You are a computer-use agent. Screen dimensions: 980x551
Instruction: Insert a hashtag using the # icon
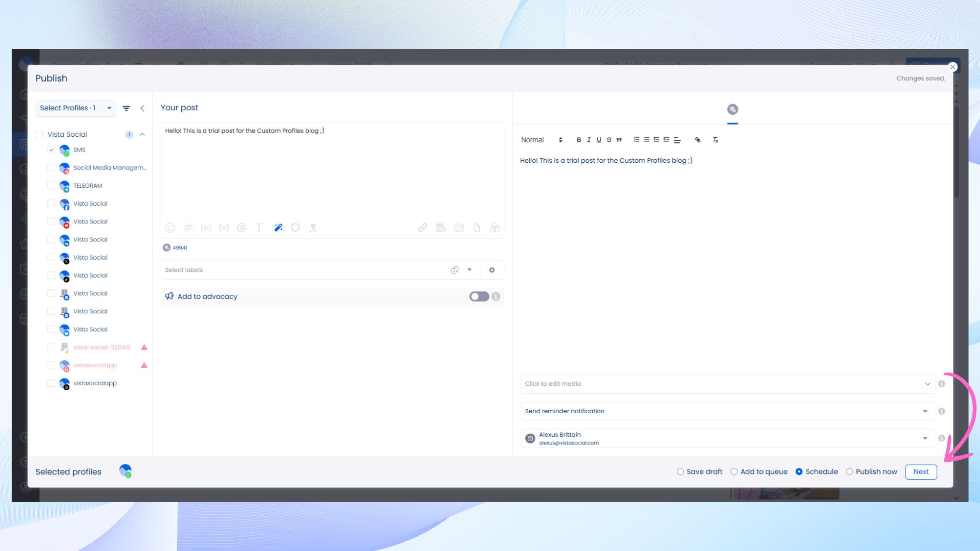pyautogui.click(x=188, y=228)
